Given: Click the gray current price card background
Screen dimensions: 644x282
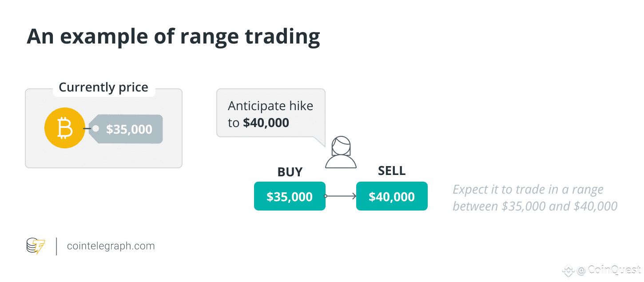Looking at the screenshot, I should coord(103,128).
